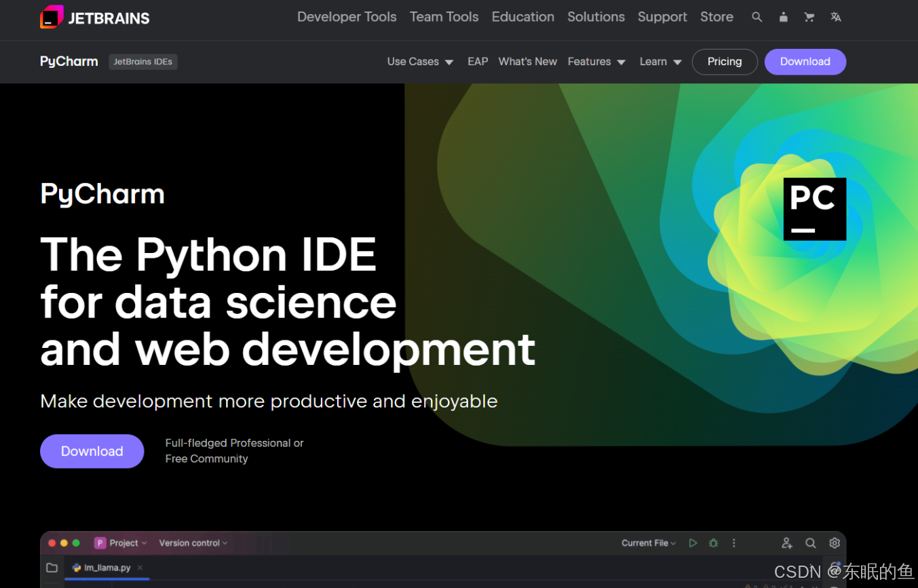Click the 'Full-fledged Professional or' text

point(235,443)
